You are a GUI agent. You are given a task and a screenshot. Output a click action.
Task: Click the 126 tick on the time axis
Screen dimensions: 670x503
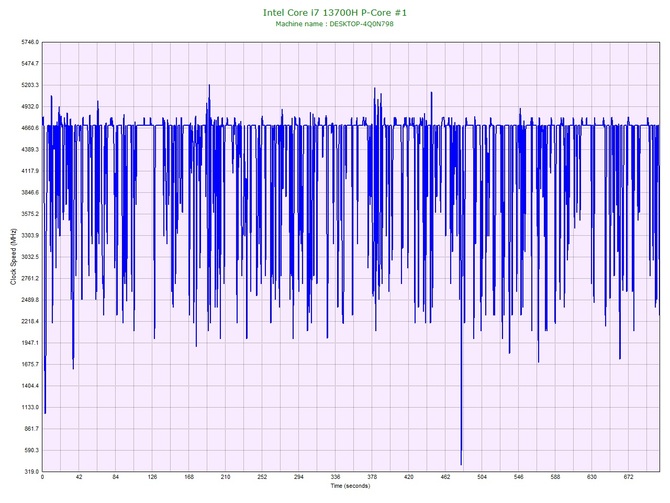pyautogui.click(x=152, y=477)
